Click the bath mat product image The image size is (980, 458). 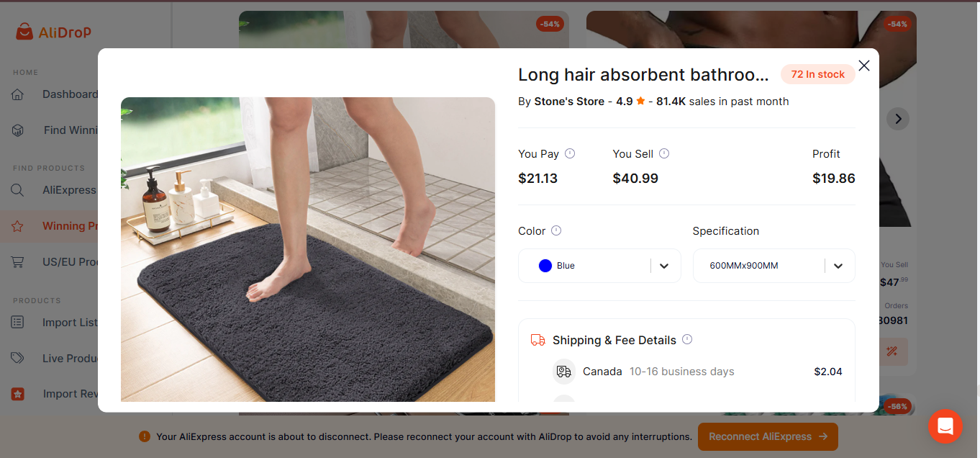pos(307,249)
